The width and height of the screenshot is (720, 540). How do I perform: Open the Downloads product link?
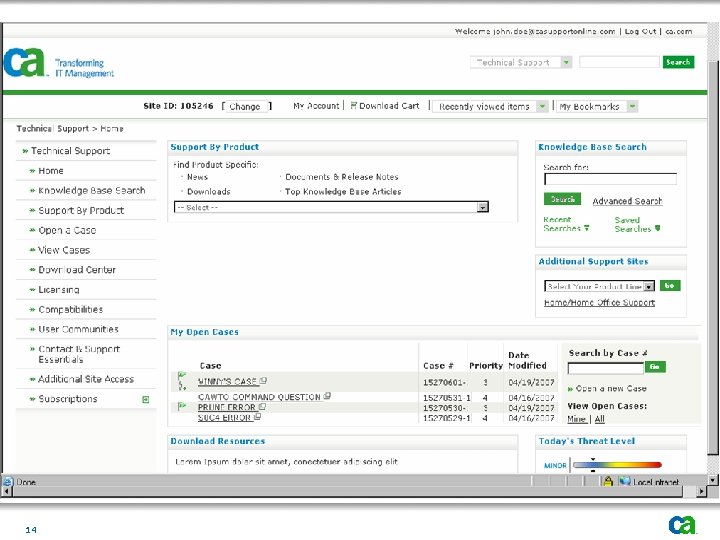[x=208, y=191]
